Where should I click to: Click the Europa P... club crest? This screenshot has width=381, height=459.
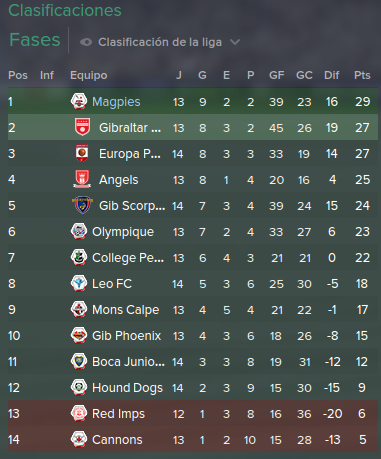tap(82, 153)
